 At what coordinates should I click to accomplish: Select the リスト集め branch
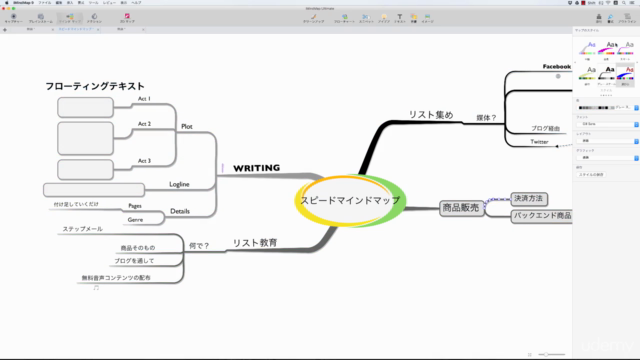tap(431, 115)
